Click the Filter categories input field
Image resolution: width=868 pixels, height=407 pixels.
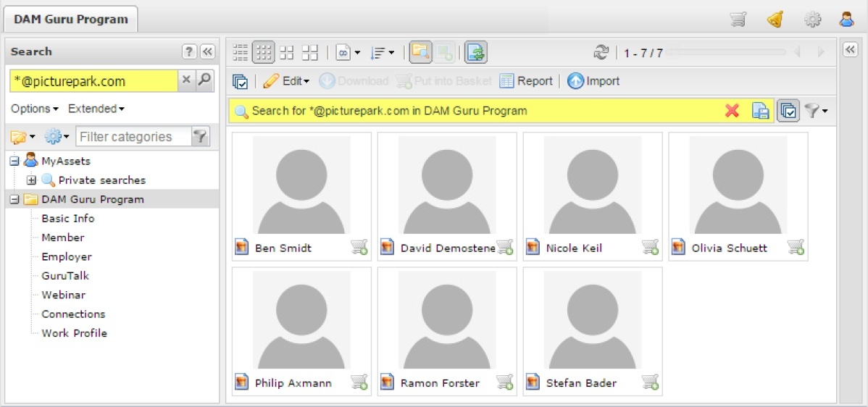[x=133, y=137]
